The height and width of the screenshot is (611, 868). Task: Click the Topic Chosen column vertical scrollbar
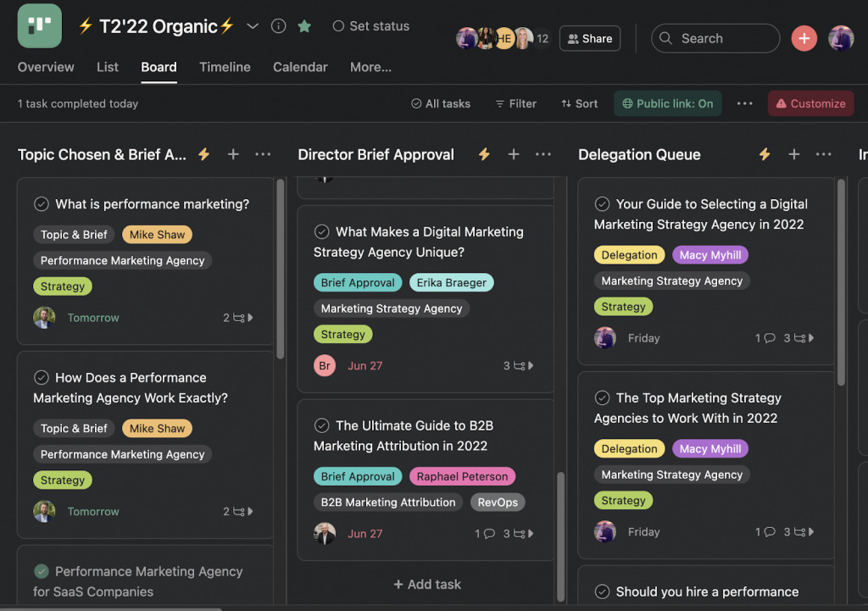coord(280,269)
